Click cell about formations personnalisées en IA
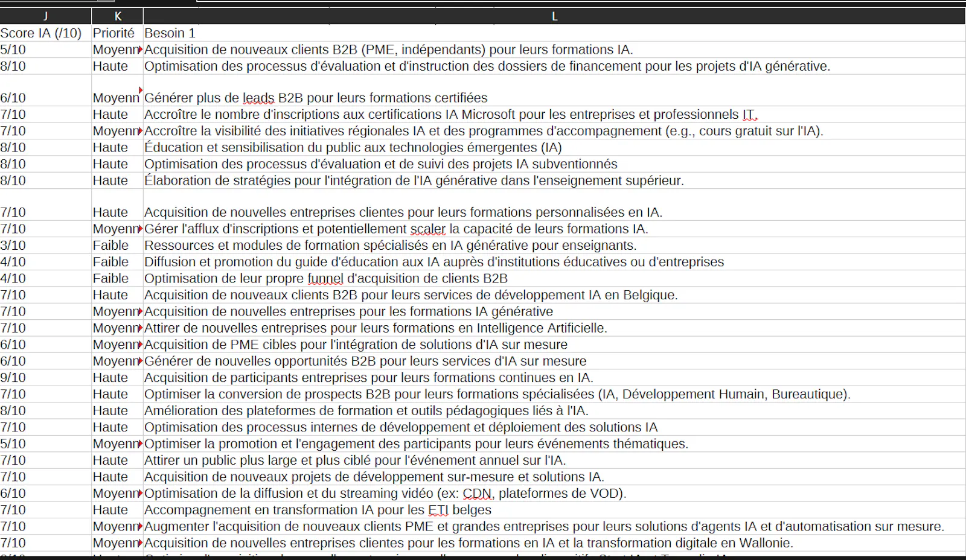Screen dimensions: 966x560 tap(554, 205)
